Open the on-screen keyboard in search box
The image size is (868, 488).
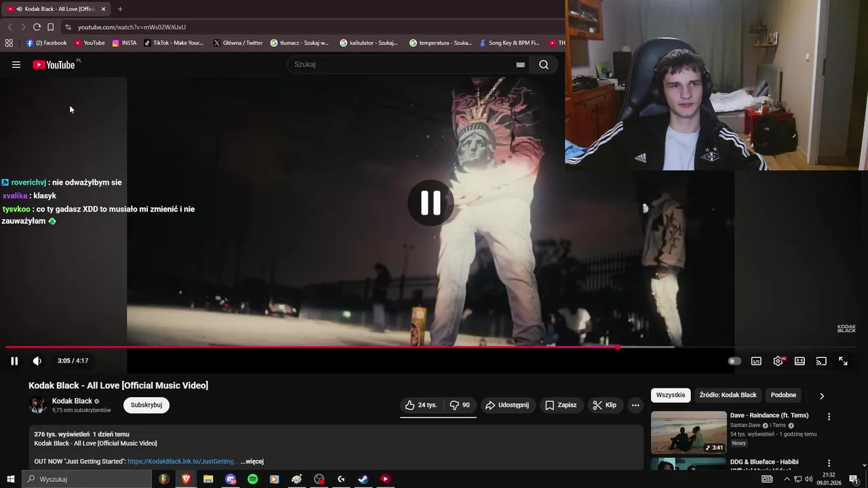(520, 64)
